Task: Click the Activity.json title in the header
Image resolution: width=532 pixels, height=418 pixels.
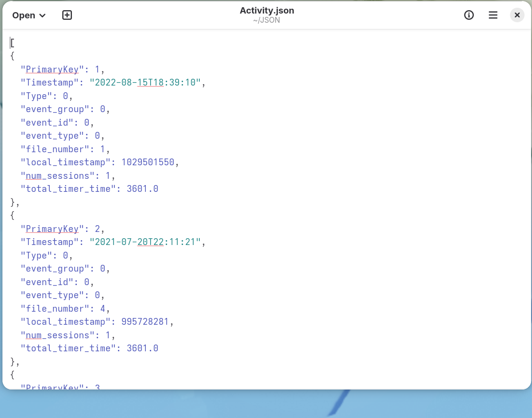Action: coord(266,11)
